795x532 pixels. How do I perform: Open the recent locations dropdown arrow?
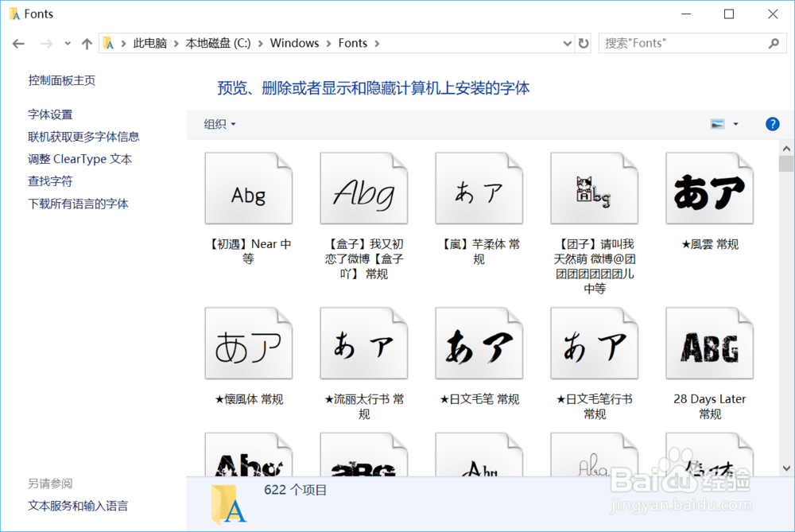coord(68,44)
